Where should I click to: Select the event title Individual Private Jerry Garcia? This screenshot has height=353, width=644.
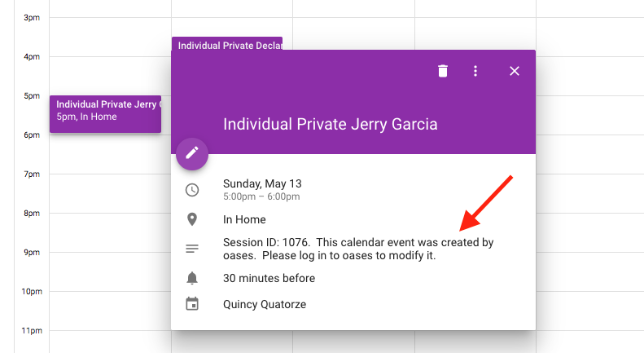pyautogui.click(x=331, y=124)
